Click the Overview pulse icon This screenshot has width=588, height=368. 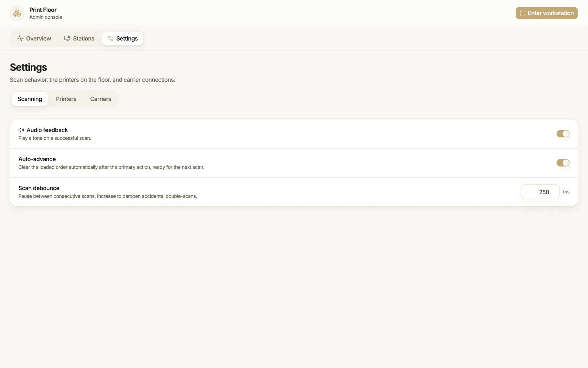(x=20, y=39)
